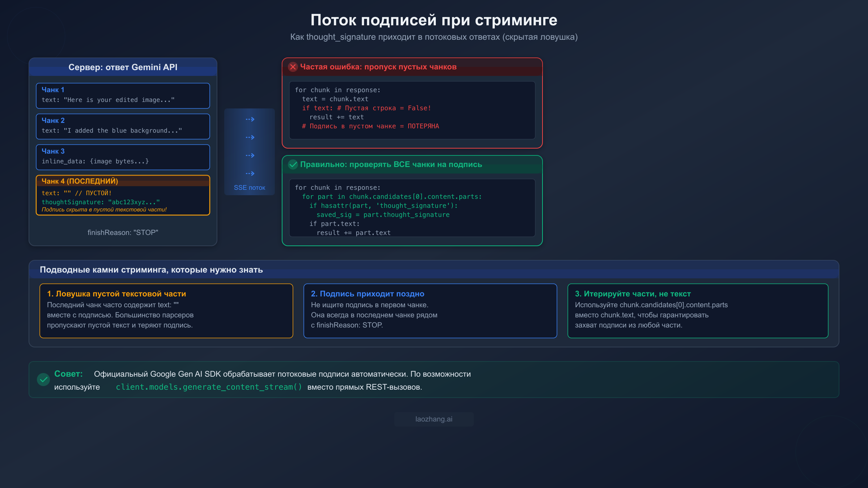Click the second arrow in the SSE поток column

pyautogui.click(x=250, y=137)
